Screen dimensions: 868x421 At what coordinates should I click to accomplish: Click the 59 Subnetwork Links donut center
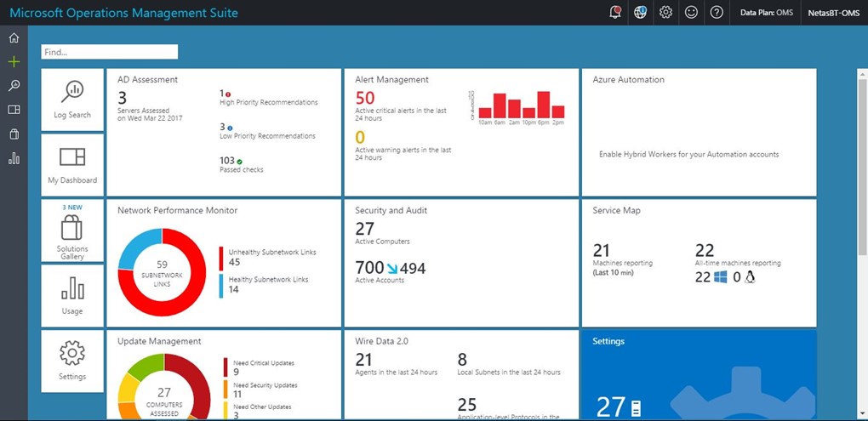point(162,273)
